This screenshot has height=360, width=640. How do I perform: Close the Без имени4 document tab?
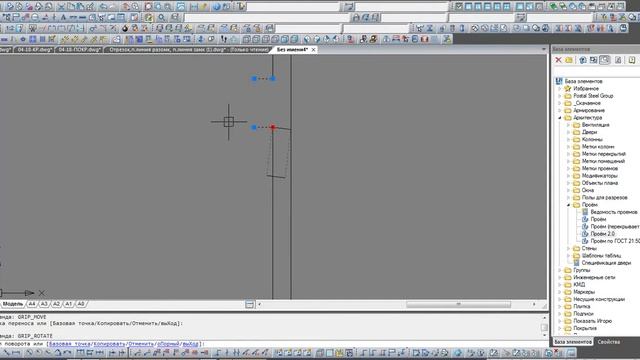point(313,49)
